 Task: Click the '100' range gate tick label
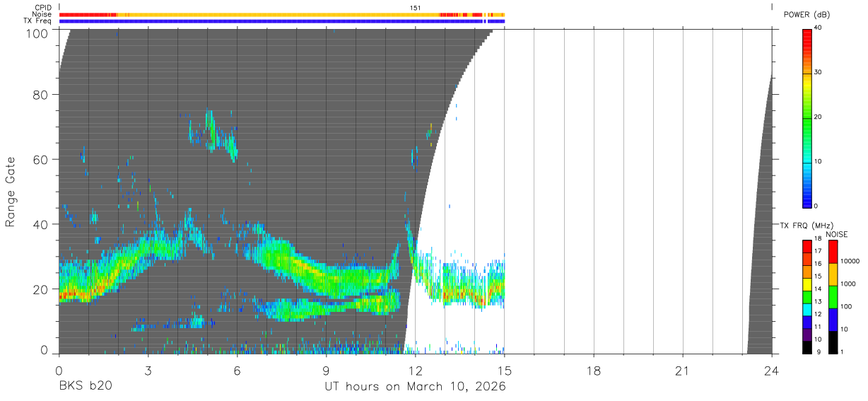point(37,33)
